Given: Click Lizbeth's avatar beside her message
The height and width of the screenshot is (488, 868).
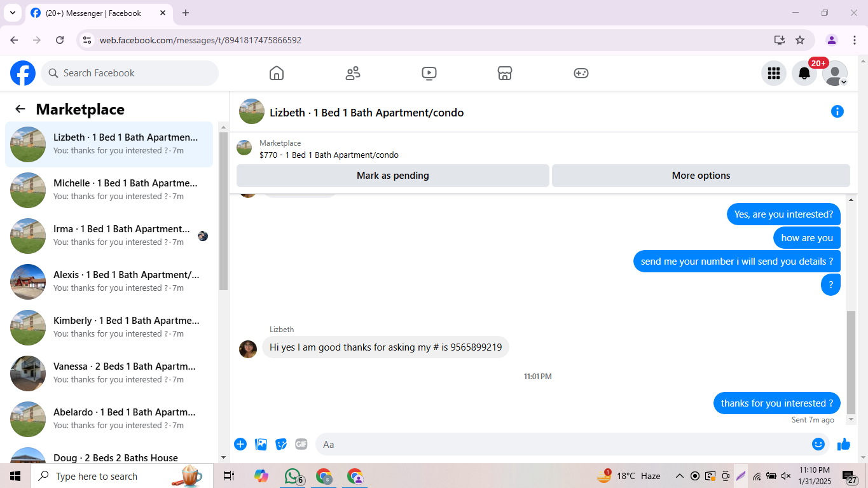Looking at the screenshot, I should 248,349.
